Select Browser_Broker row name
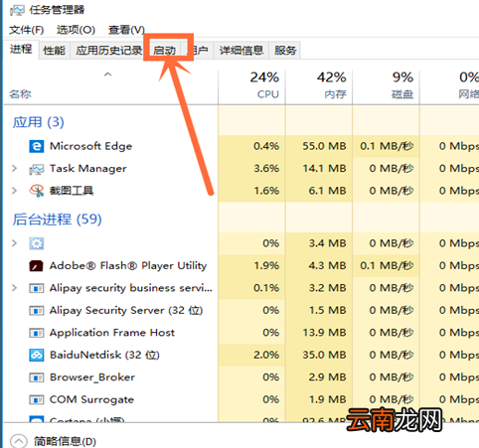Viewport: 479px width, 448px height. (92, 377)
